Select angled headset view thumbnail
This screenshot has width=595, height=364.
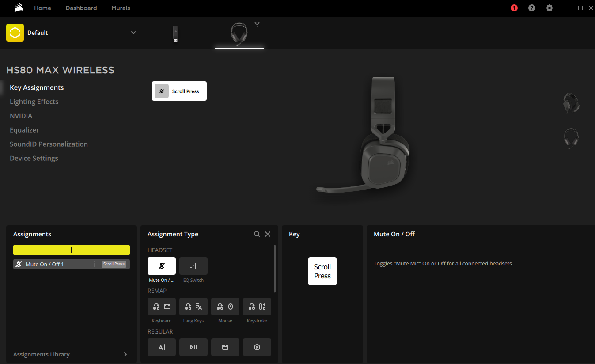click(571, 103)
